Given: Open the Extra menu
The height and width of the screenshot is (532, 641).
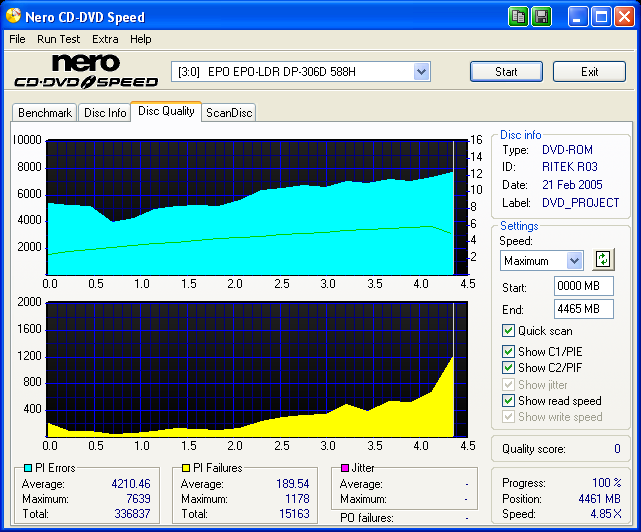Looking at the screenshot, I should point(105,39).
